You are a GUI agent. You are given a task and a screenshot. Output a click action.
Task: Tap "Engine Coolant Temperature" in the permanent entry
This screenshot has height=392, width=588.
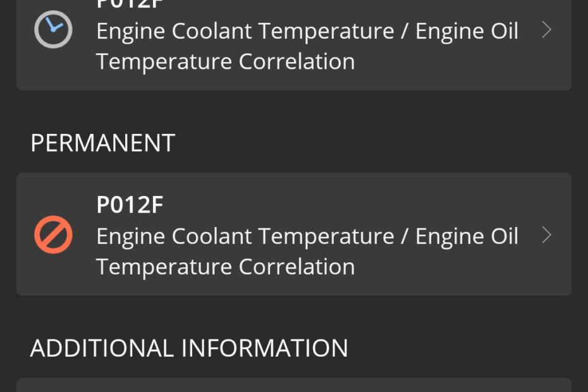(x=245, y=236)
